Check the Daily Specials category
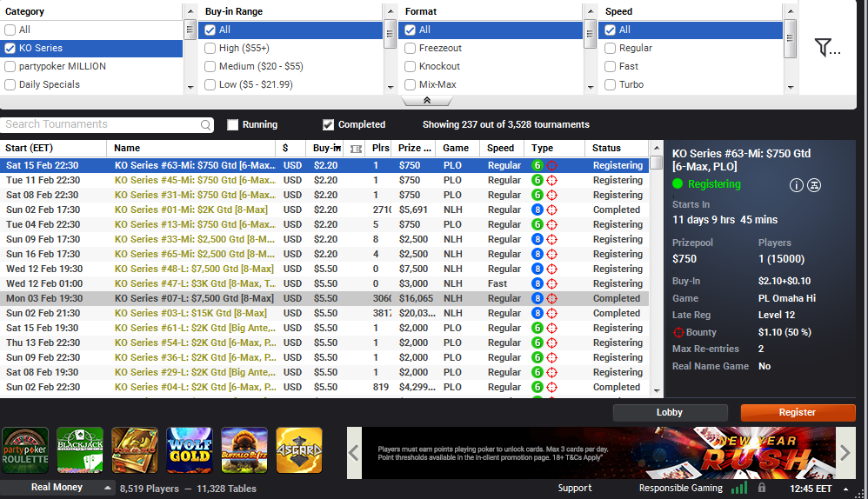The image size is (868, 499). [x=10, y=84]
